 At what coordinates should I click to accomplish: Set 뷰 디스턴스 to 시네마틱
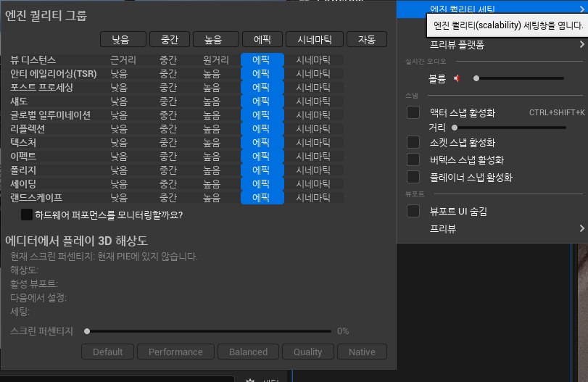coord(313,60)
